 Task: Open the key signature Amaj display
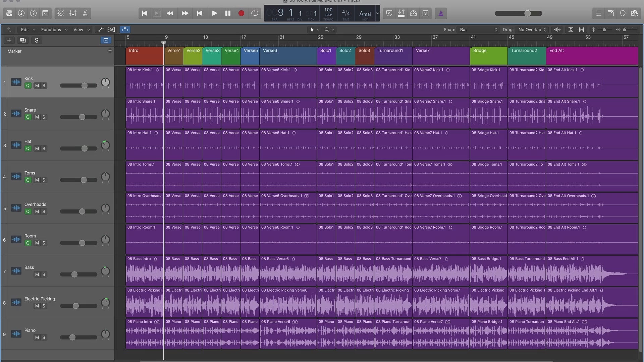point(365,14)
